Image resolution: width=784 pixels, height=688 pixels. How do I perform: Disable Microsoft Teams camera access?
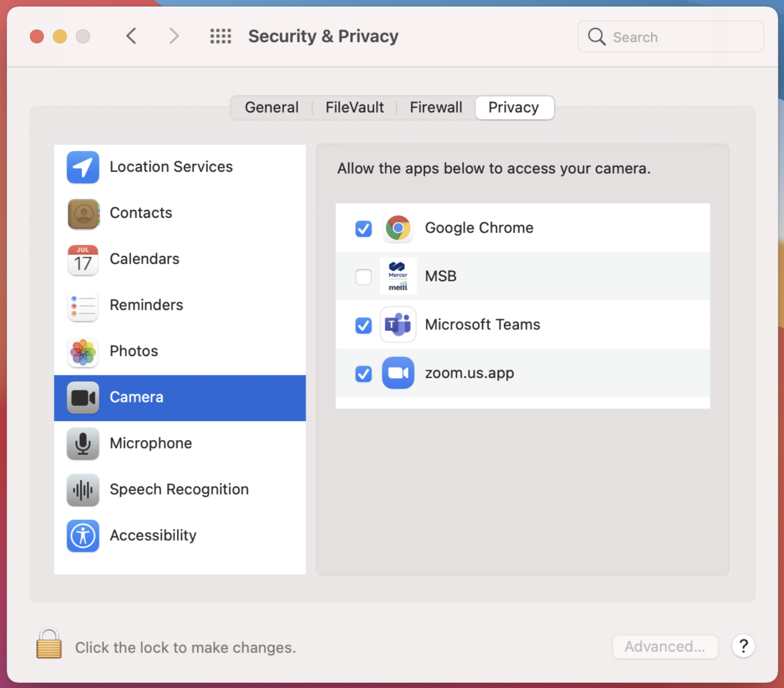363,325
